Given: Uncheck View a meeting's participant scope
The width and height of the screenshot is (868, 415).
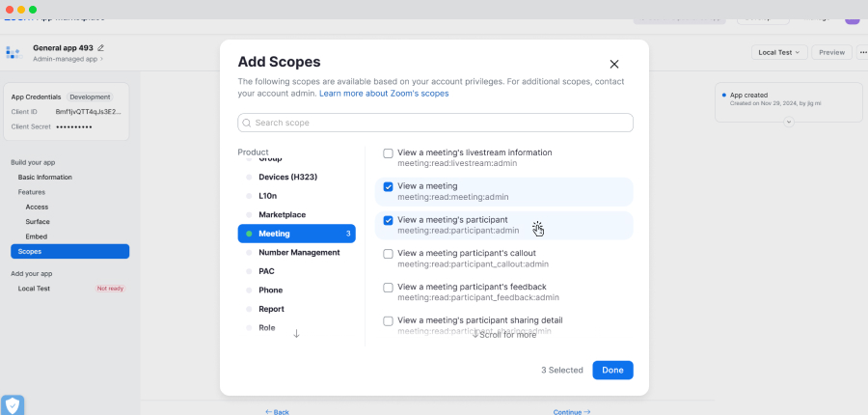Looking at the screenshot, I should pos(388,220).
